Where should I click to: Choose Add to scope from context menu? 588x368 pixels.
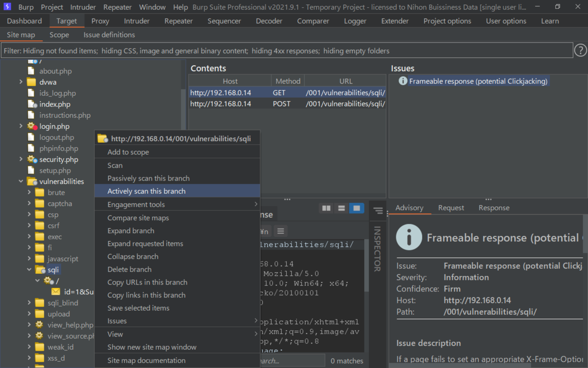coord(177,152)
